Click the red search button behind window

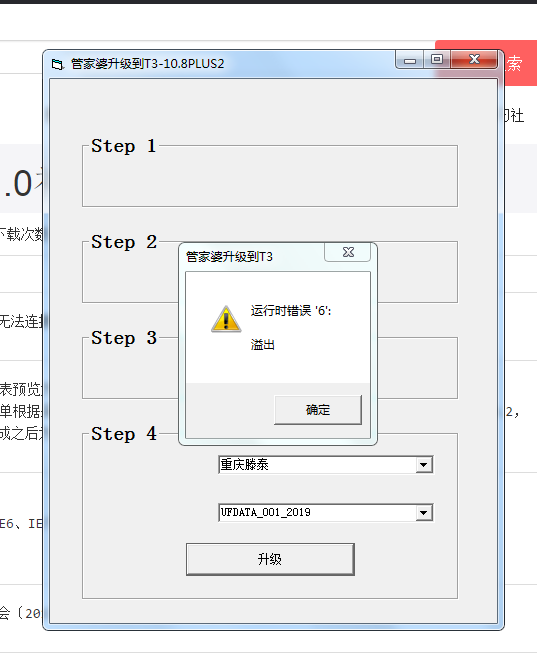pyautogui.click(x=517, y=63)
